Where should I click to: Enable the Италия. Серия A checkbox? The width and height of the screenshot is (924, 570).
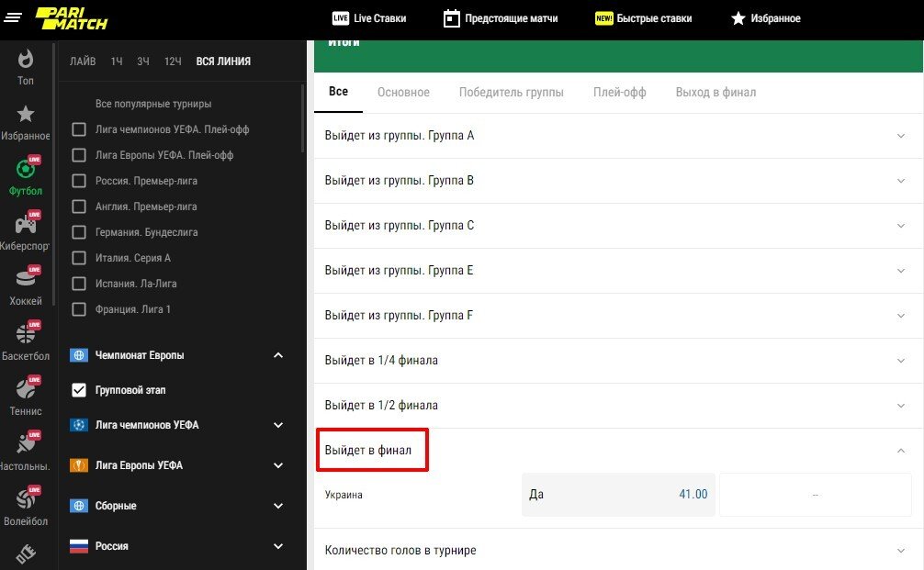pos(79,258)
